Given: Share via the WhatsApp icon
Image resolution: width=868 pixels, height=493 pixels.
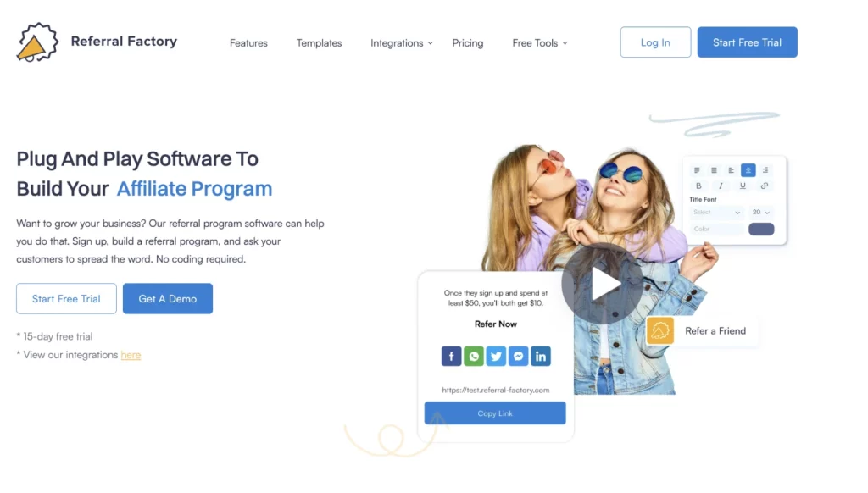Looking at the screenshot, I should click(x=474, y=356).
